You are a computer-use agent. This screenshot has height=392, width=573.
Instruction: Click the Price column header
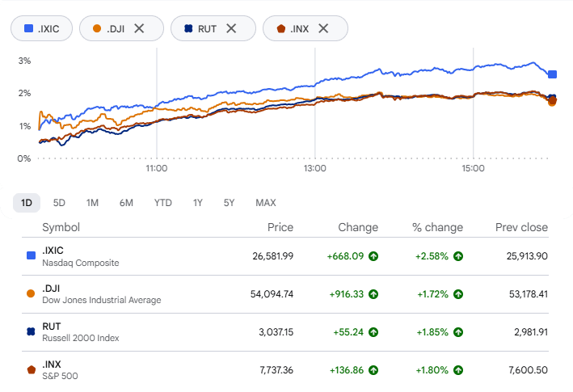[280, 227]
